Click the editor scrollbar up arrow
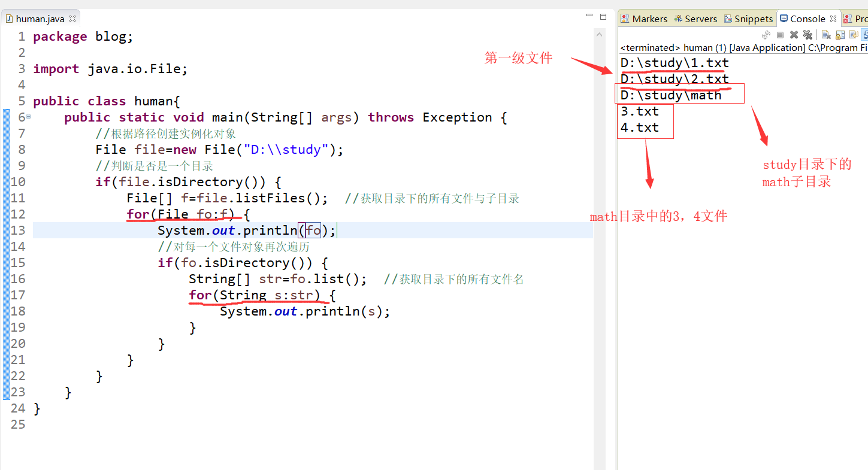The width and height of the screenshot is (868, 470). click(x=599, y=35)
